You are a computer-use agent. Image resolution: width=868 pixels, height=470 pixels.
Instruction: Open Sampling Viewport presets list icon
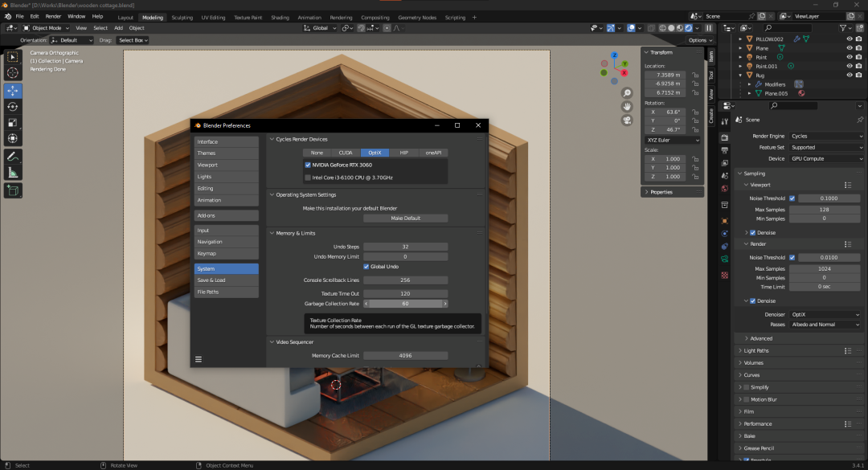tap(848, 185)
